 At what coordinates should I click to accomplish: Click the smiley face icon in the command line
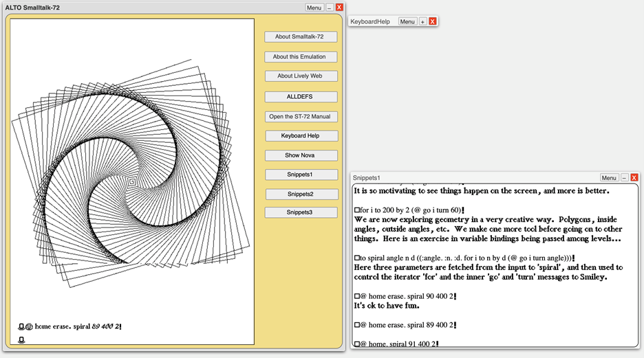tap(30, 327)
